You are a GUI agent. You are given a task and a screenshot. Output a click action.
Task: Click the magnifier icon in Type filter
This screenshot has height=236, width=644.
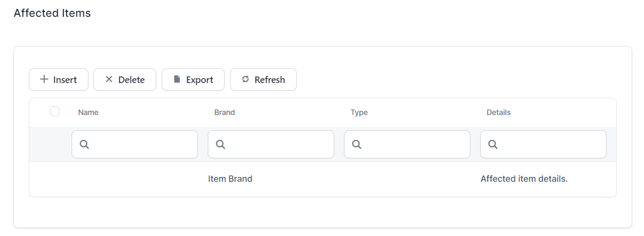click(356, 144)
